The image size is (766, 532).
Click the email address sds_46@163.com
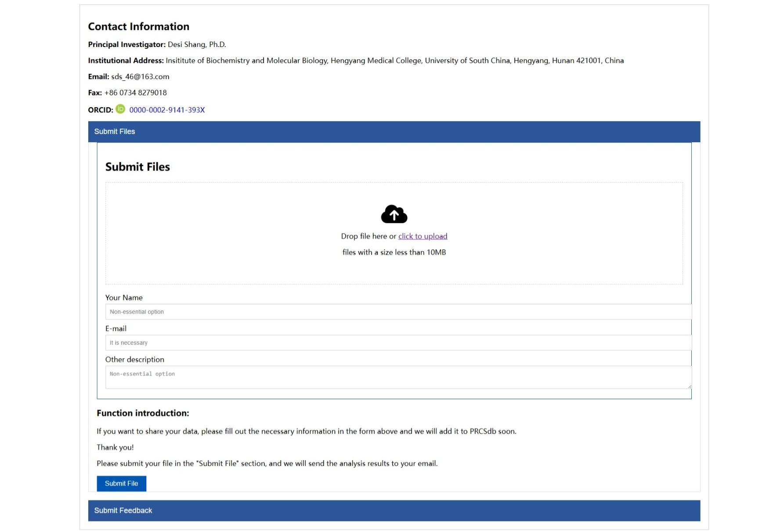pyautogui.click(x=140, y=77)
